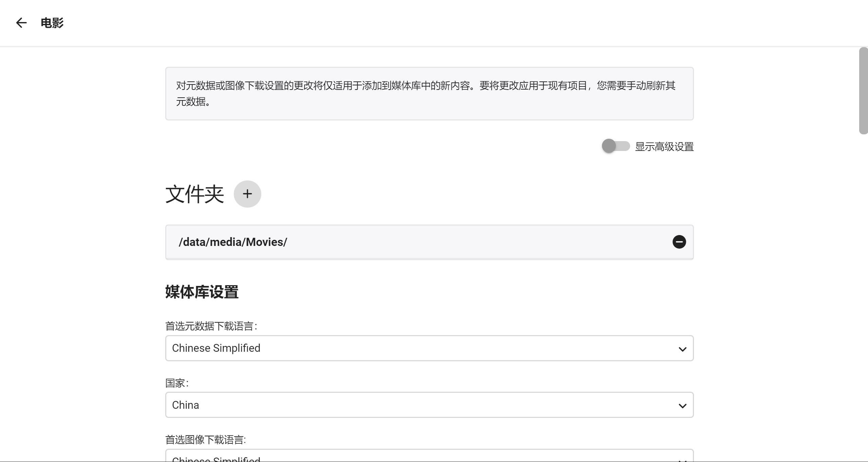Viewport: 868px width, 462px height.
Task: Click the 文件夹 section heading
Action: click(194, 194)
